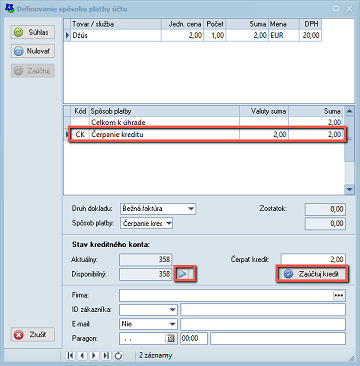
Task: Click the Spôsob platby column header
Action: 164,111
